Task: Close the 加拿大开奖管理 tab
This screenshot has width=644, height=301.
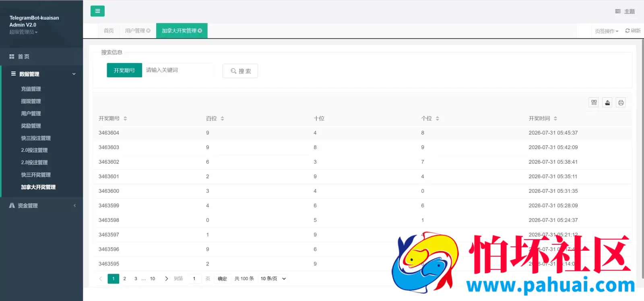Action: [x=200, y=31]
